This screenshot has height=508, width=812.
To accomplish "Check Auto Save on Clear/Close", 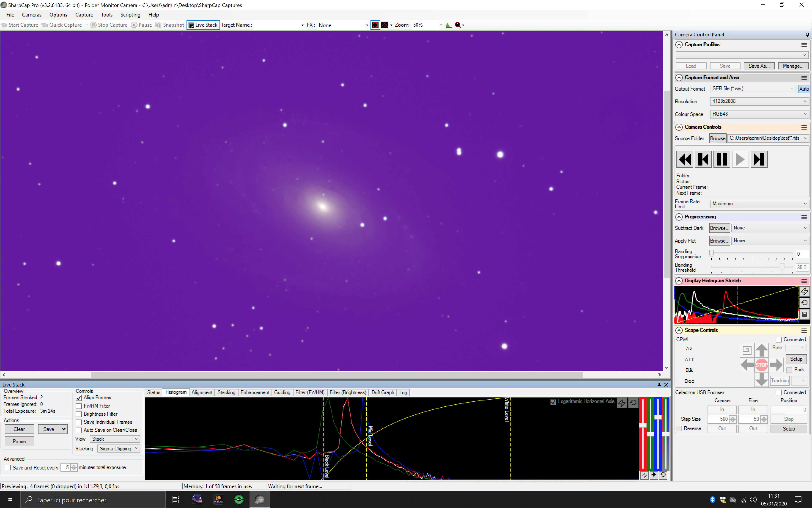I will [79, 430].
